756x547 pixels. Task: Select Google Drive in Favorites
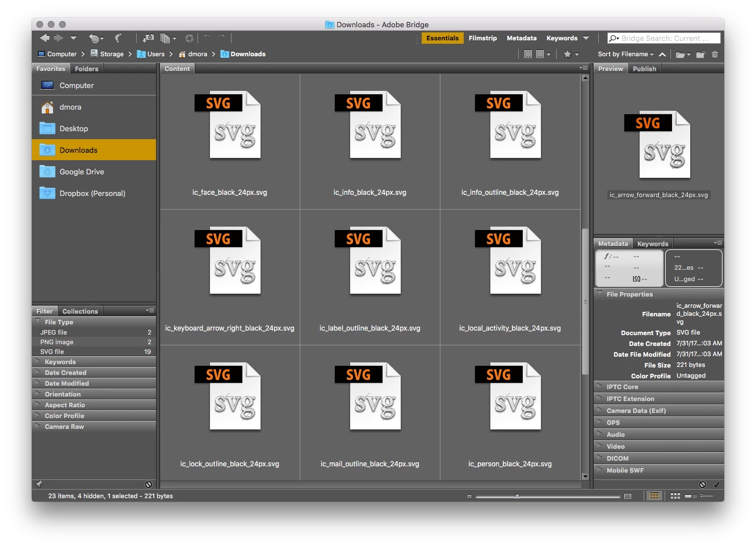(x=94, y=172)
